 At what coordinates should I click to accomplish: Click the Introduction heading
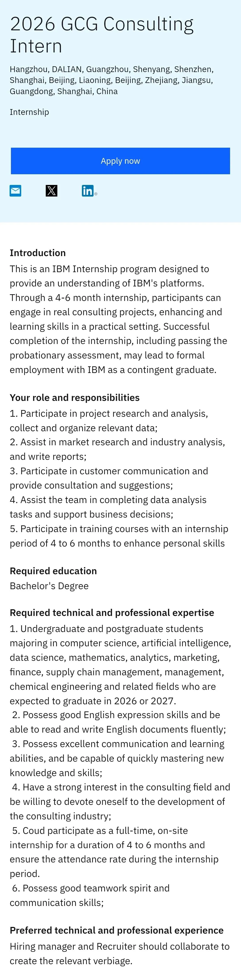(x=38, y=253)
